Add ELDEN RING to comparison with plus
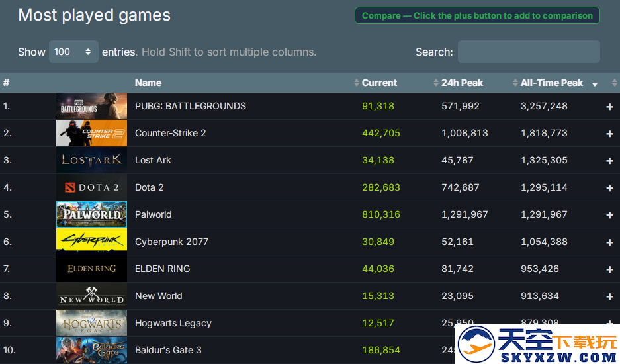Screen dimensions: 620x364 [609, 269]
